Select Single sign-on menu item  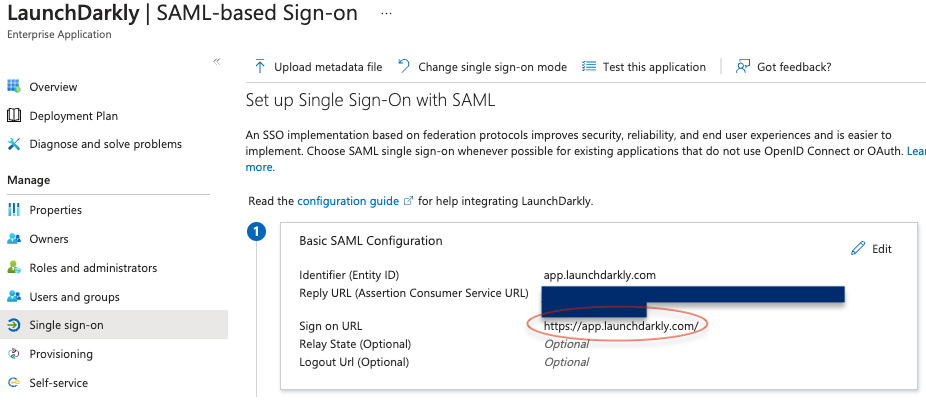point(114,325)
